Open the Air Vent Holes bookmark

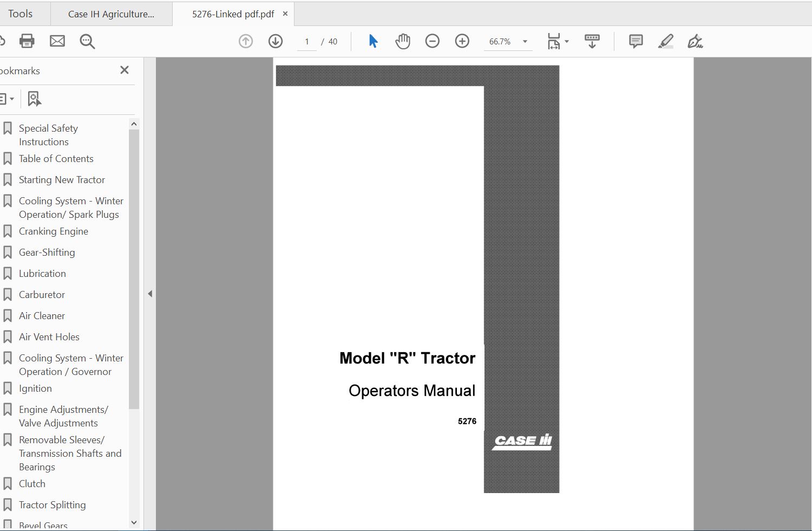49,337
